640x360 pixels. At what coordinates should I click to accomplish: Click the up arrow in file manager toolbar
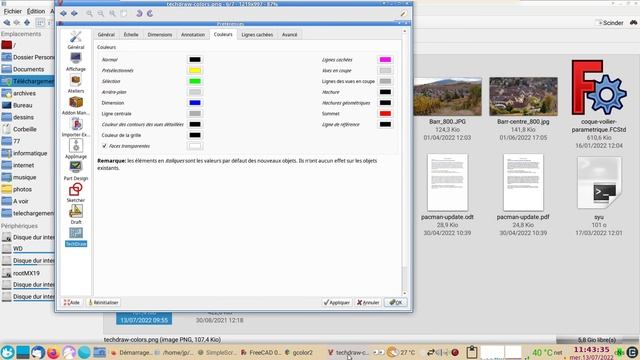27,23
